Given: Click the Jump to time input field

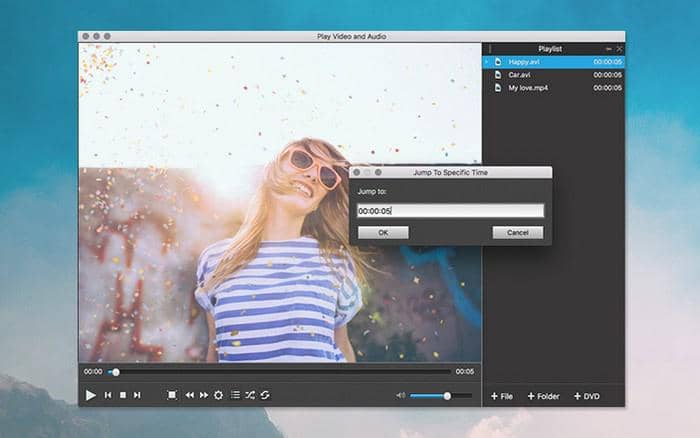Looking at the screenshot, I should (450, 211).
